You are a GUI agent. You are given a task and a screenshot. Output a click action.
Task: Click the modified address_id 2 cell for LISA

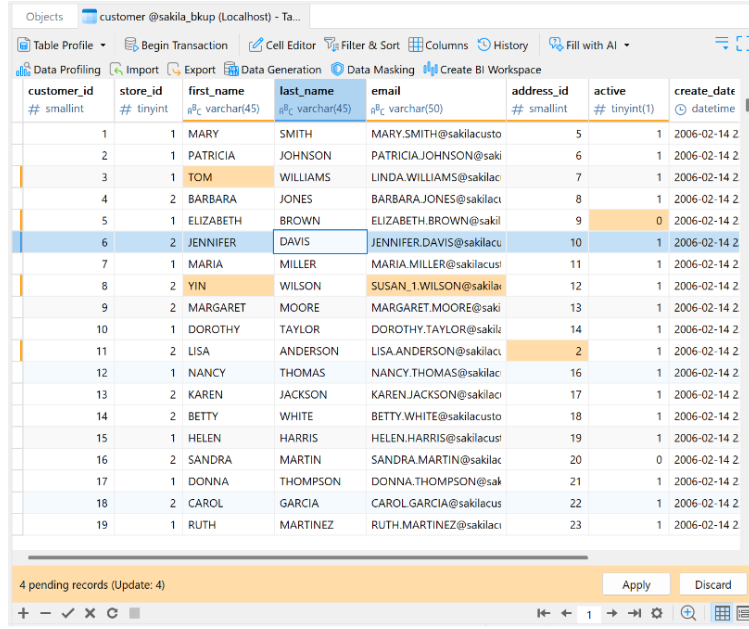[x=547, y=351]
